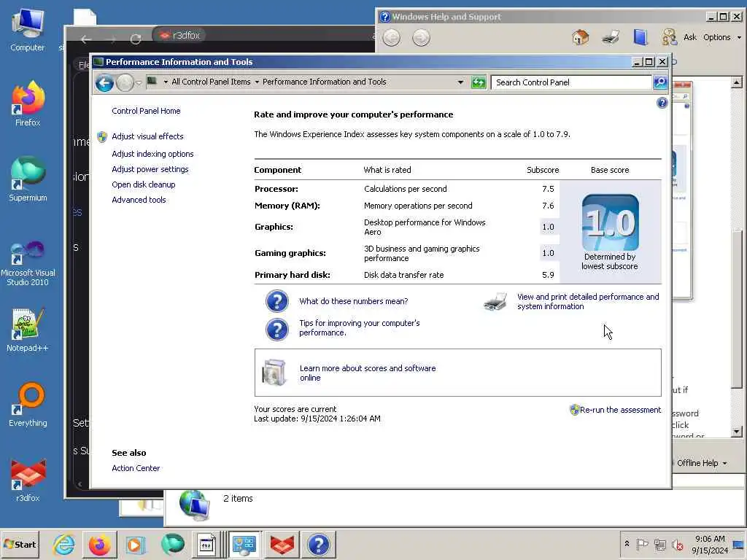Click the Browse Help book icon in Help window
Image resolution: width=747 pixels, height=560 pixels.
pos(640,37)
